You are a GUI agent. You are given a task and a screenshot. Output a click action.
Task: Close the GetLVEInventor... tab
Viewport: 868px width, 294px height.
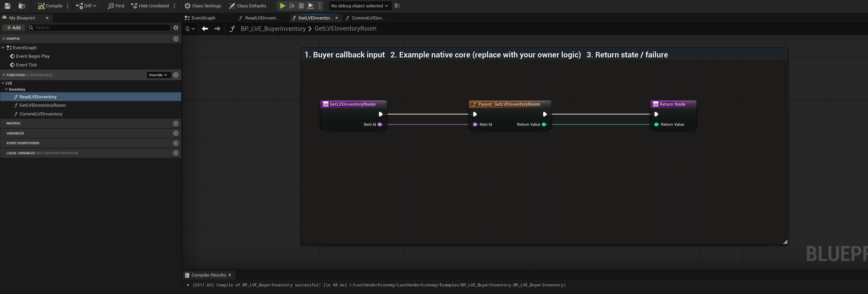point(336,18)
